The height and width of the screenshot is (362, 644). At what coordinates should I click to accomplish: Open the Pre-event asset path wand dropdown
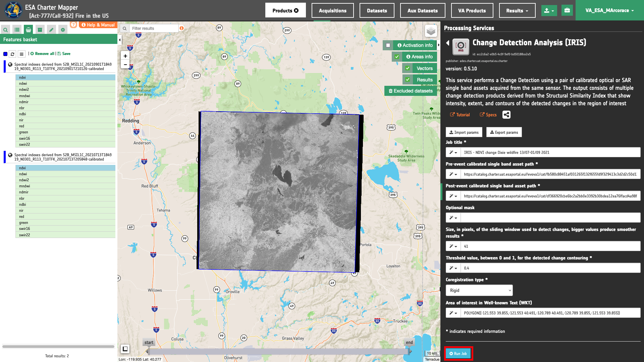[x=453, y=174]
